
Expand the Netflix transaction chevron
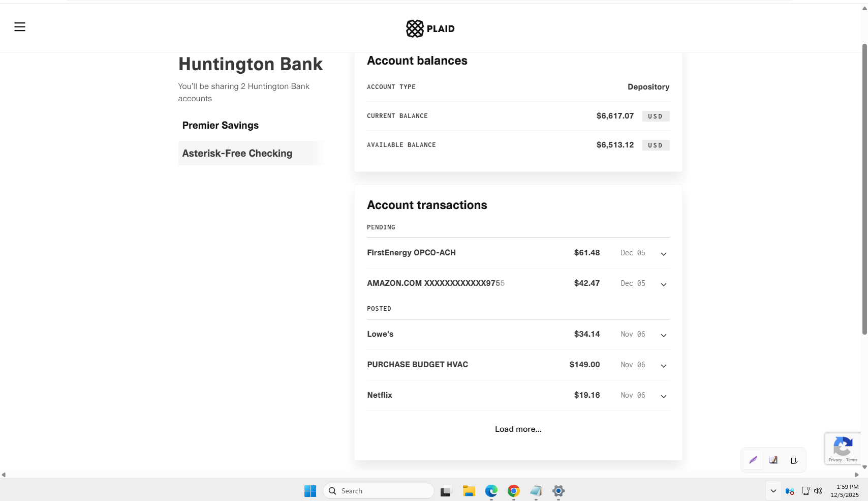point(663,396)
